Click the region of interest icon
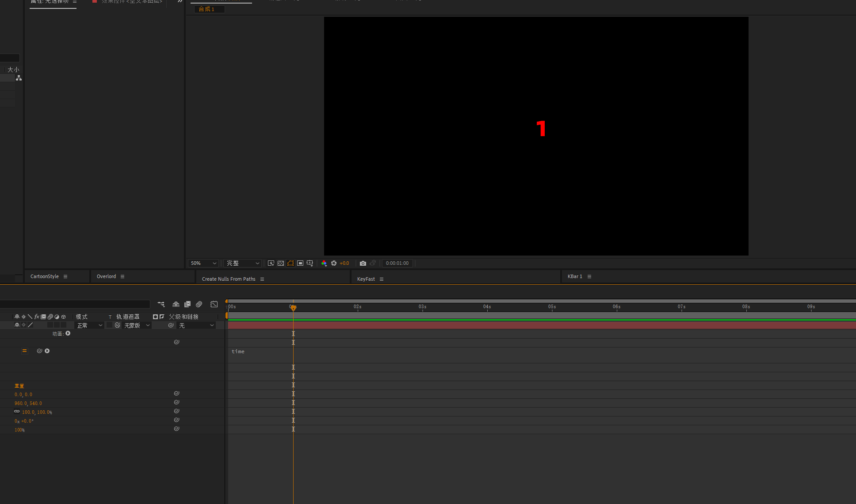 [300, 263]
